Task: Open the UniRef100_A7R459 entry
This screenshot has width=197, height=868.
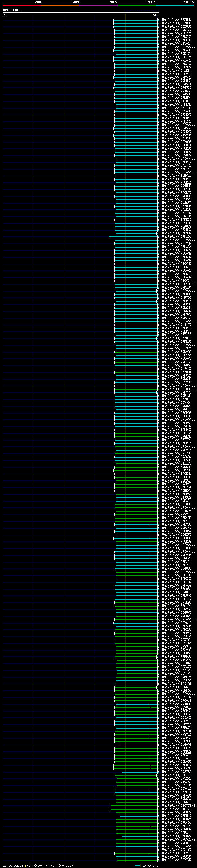Action: click(x=176, y=518)
